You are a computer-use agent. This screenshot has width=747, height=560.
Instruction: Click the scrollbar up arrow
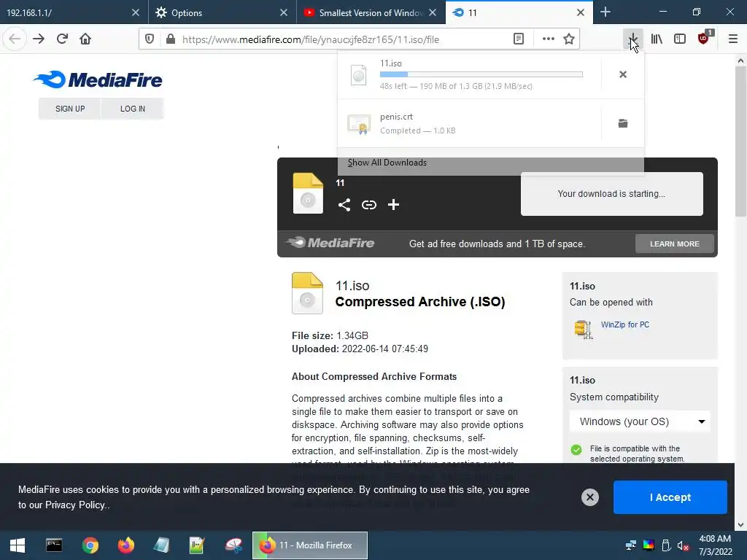[x=740, y=61]
